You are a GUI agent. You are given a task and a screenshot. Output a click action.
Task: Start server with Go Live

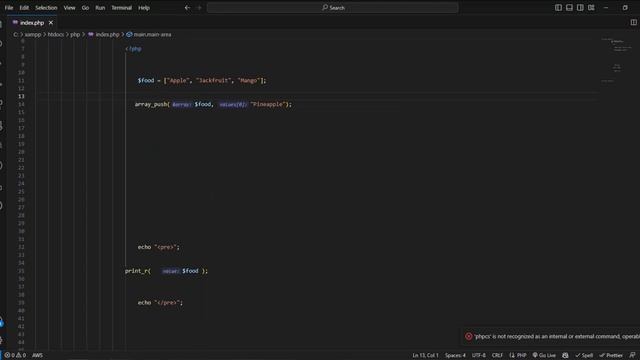pyautogui.click(x=544, y=355)
